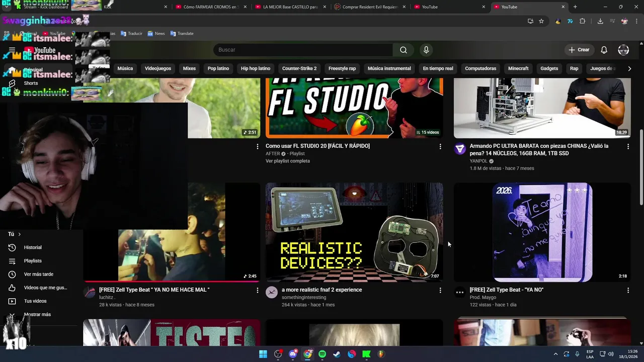Open the Traducir bookmark
Image resolution: width=644 pixels, height=362 pixels.
pyautogui.click(x=131, y=34)
